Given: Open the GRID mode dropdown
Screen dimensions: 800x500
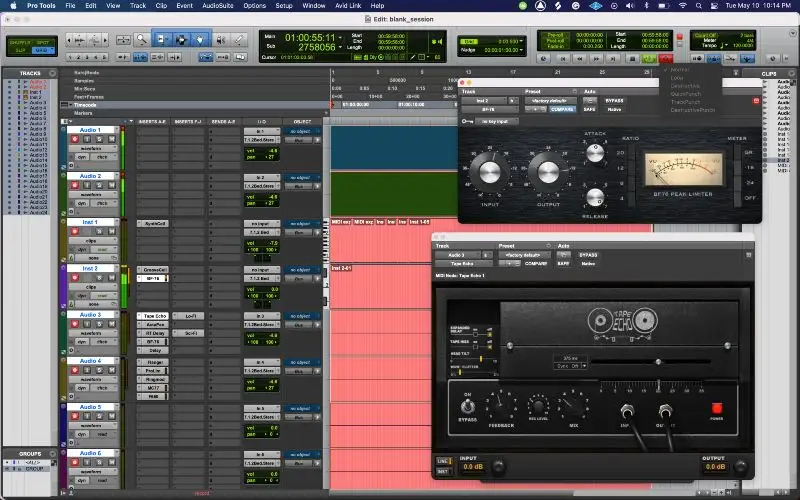Looking at the screenshot, I should (x=43, y=50).
